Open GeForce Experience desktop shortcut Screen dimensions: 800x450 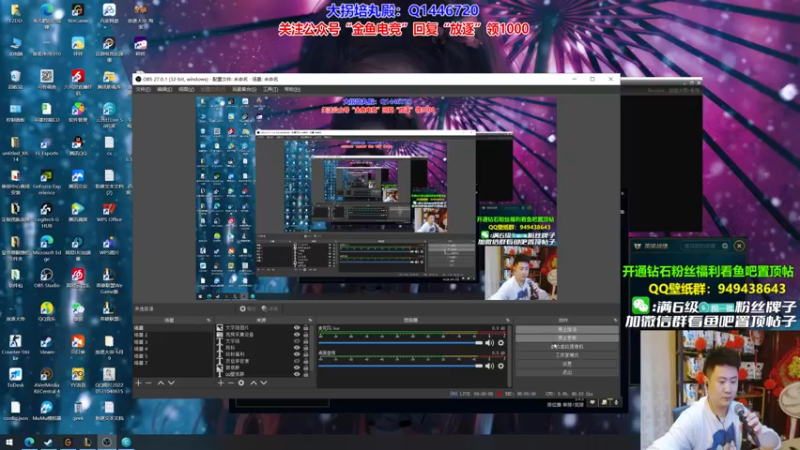click(46, 182)
